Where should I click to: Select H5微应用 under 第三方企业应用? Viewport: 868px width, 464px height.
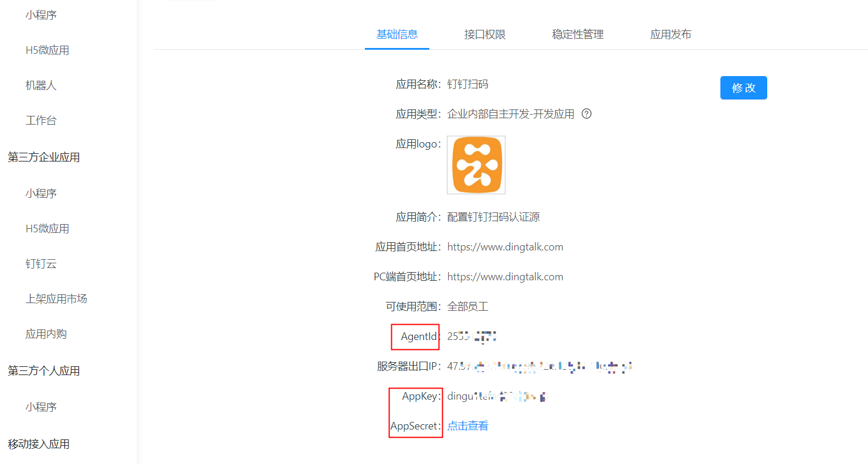[47, 229]
